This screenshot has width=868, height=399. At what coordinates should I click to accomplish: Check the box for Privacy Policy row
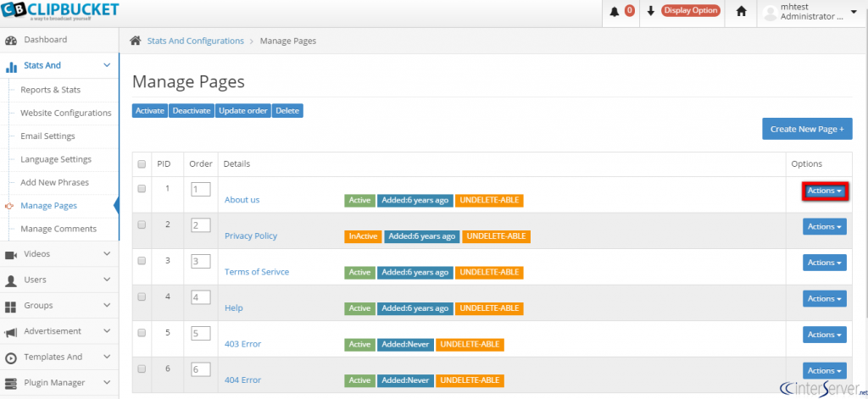(x=142, y=224)
